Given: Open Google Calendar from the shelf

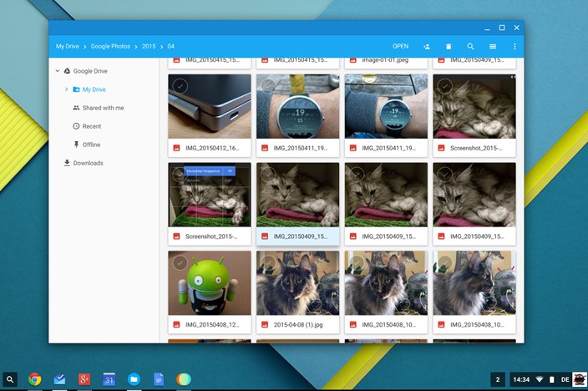Looking at the screenshot, I should (109, 379).
